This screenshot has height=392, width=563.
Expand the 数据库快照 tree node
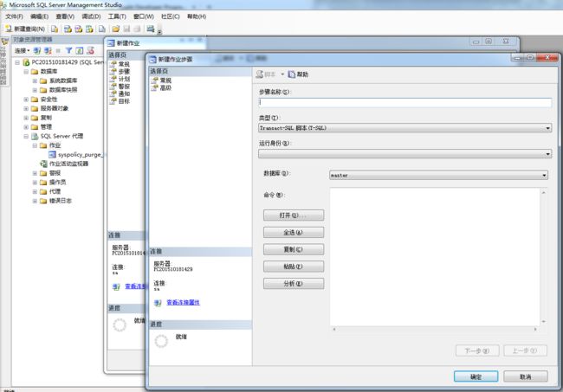(x=35, y=90)
